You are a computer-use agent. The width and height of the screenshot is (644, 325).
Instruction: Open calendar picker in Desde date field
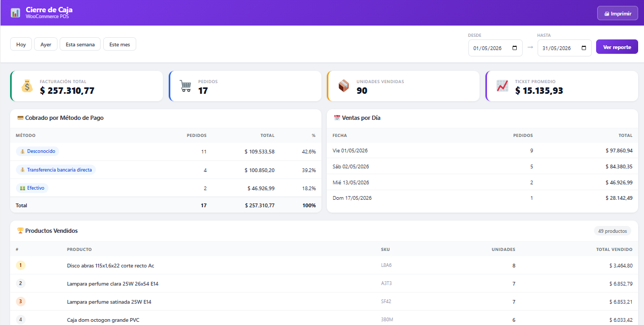point(514,48)
